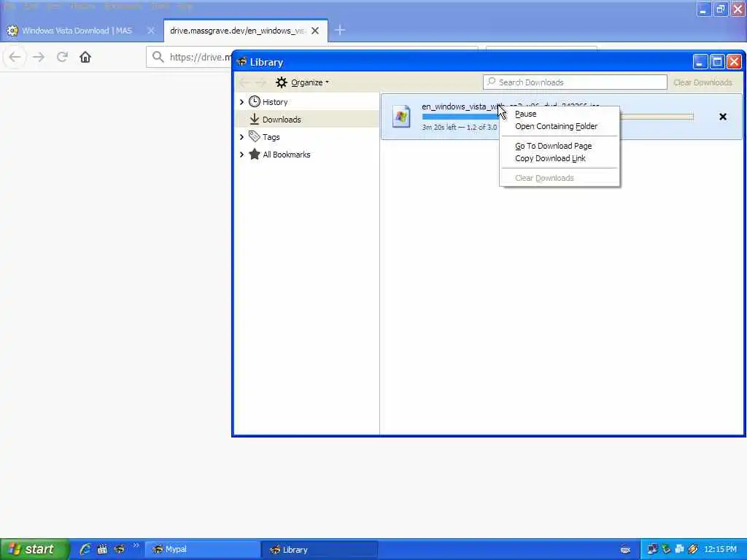Click the taskbar clock
The height and width of the screenshot is (560, 747).
click(x=720, y=550)
